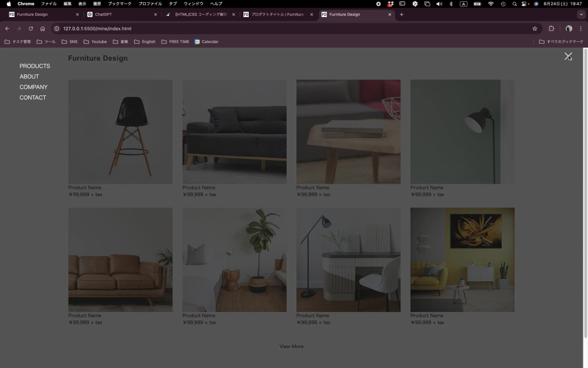588x368 pixels.
Task: Open the English bookmark folder
Action: tap(145, 42)
